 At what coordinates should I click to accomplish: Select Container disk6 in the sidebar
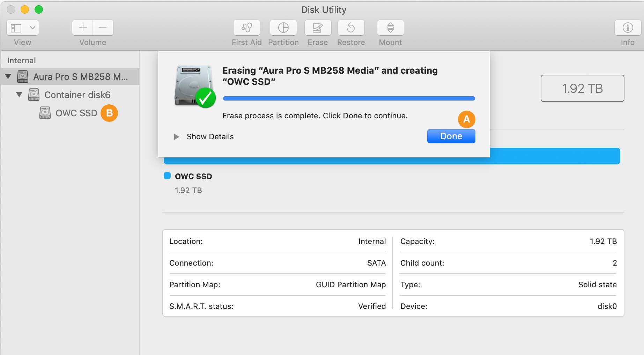pyautogui.click(x=77, y=95)
